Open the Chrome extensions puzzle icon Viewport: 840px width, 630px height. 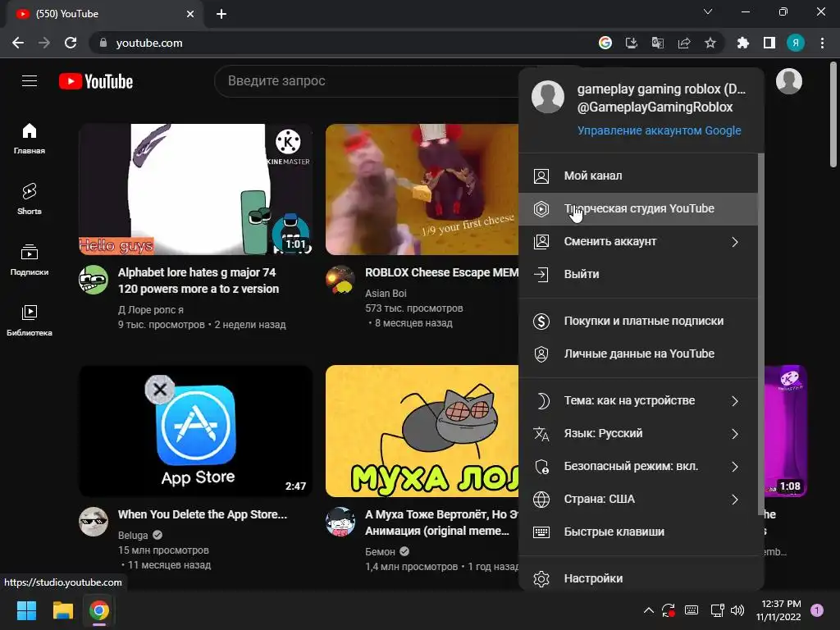[743, 43]
